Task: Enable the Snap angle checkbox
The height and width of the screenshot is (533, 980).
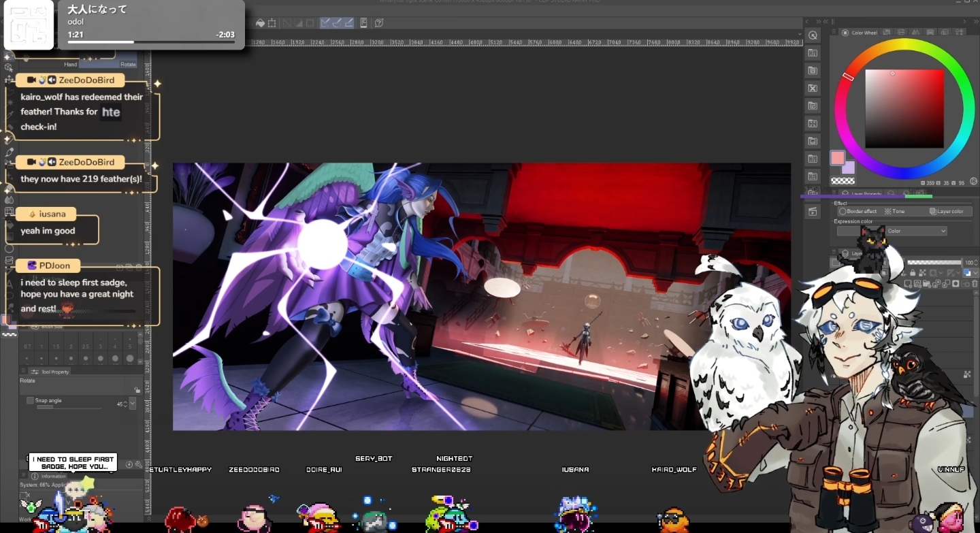Action: [30, 400]
